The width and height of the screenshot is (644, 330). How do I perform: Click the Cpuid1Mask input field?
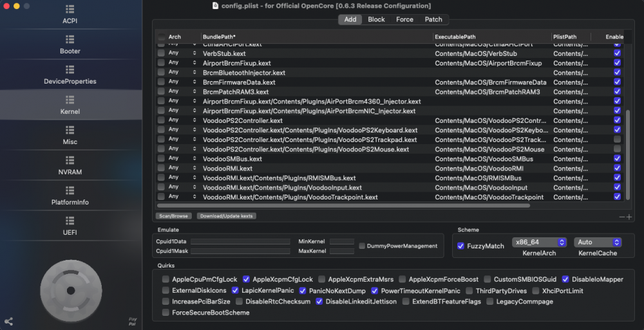[240, 251]
